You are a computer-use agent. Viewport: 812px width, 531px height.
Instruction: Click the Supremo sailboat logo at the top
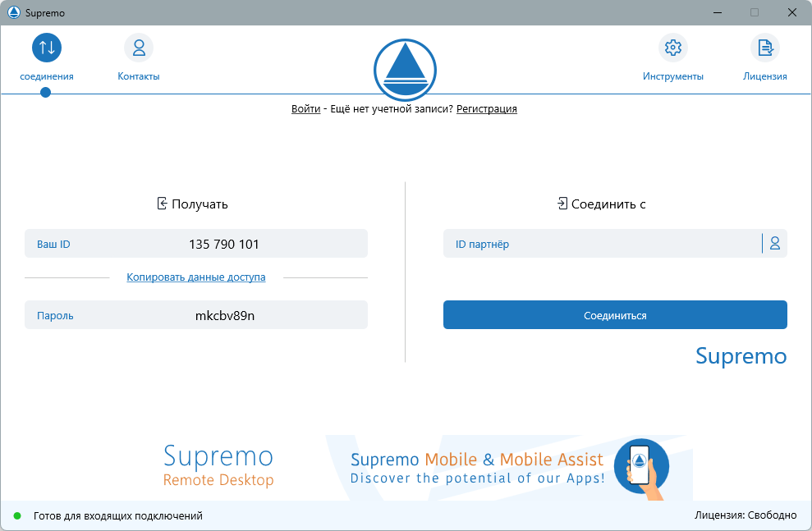[x=405, y=70]
